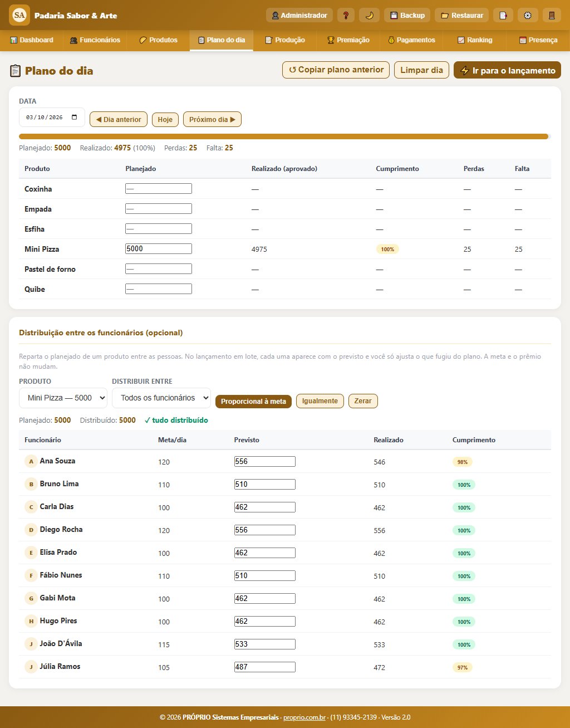Click the Zerar button
The image size is (570, 728).
363,401
